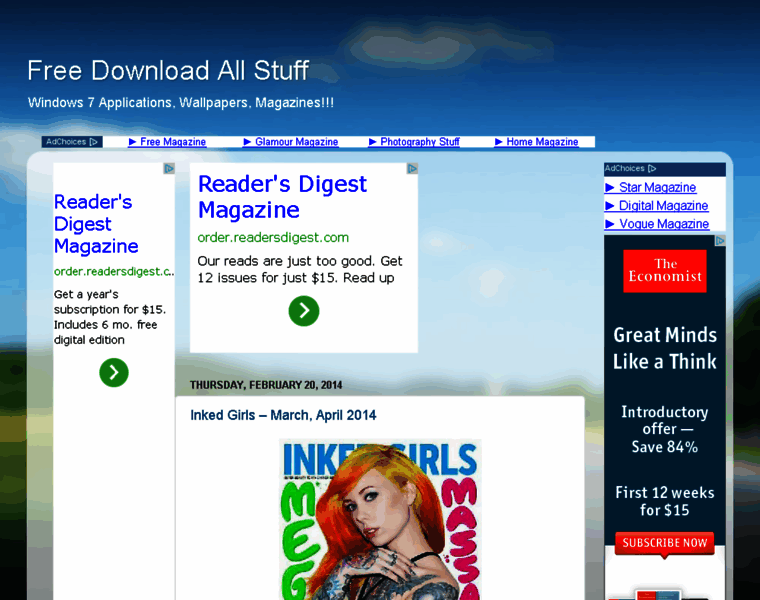Open the Free Magazine link
Viewport: 760px width, 600px height.
167,142
